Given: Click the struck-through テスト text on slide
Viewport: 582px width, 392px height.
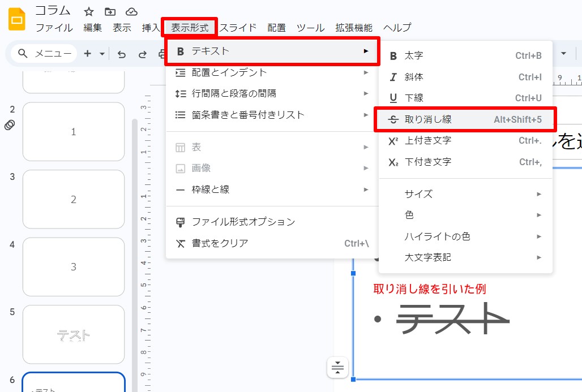Looking at the screenshot, I should coord(453,318).
